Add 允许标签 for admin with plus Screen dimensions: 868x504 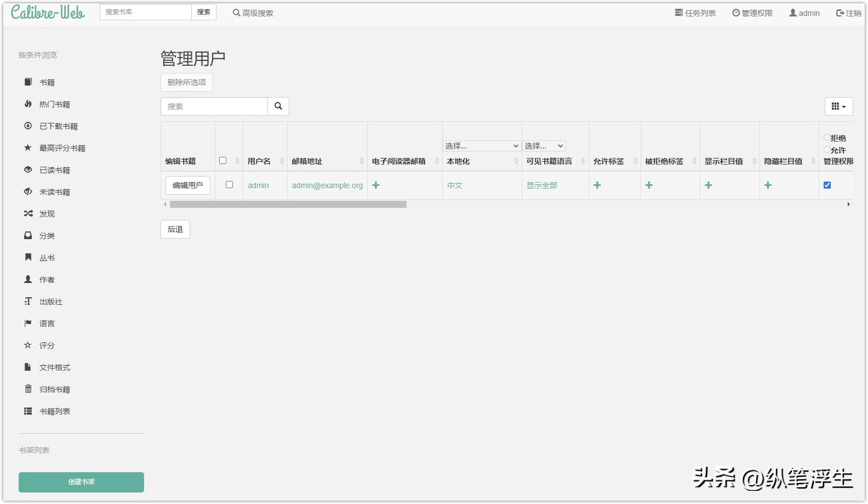coord(597,185)
